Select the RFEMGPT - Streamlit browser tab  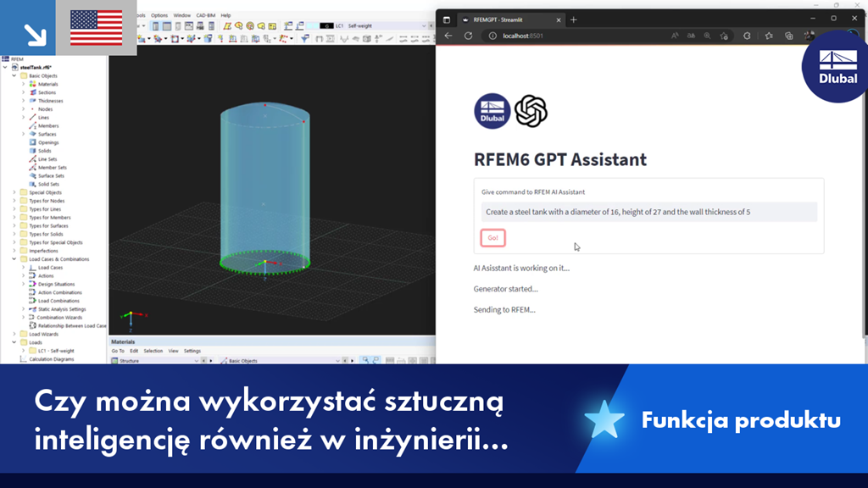(x=509, y=20)
